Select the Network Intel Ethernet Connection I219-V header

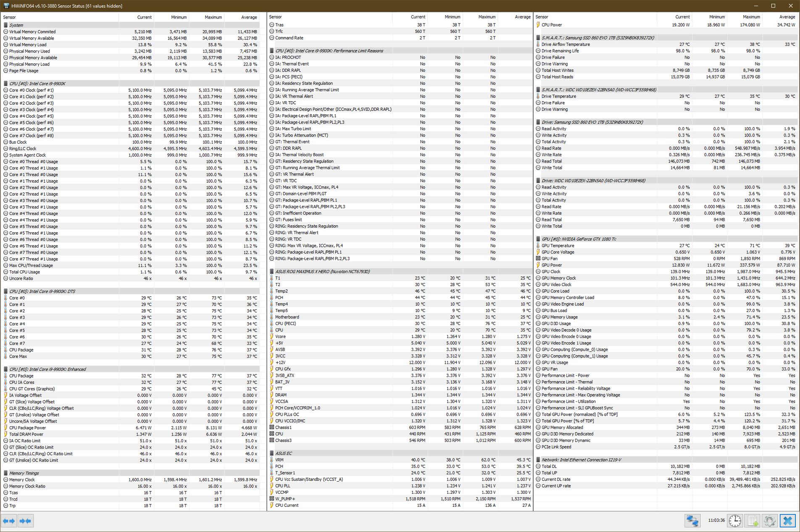point(666,460)
